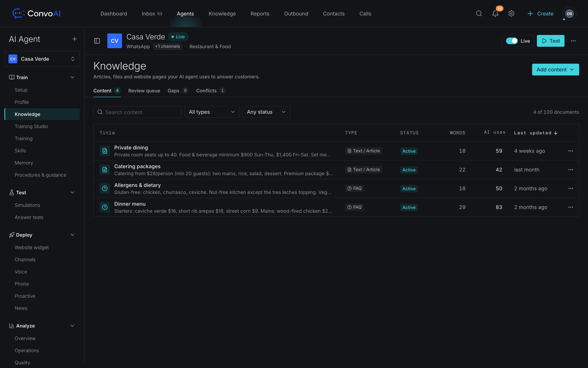
Task: Open notifications bell with 30 badge
Action: [495, 14]
